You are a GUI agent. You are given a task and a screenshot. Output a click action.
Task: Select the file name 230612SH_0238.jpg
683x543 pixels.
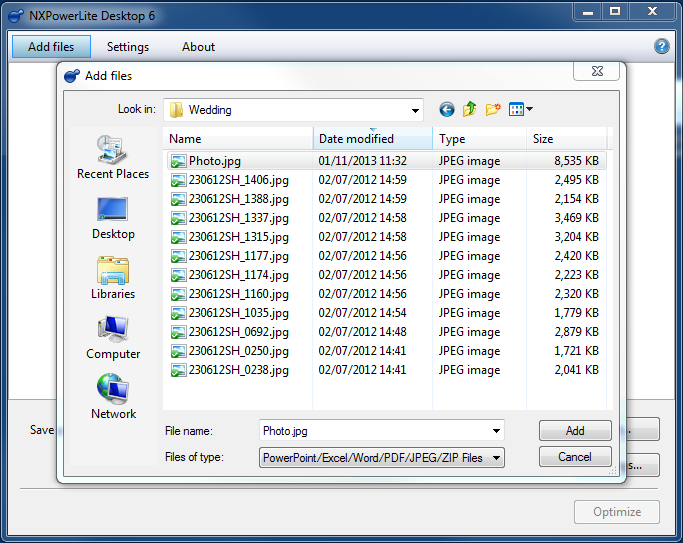[239, 370]
